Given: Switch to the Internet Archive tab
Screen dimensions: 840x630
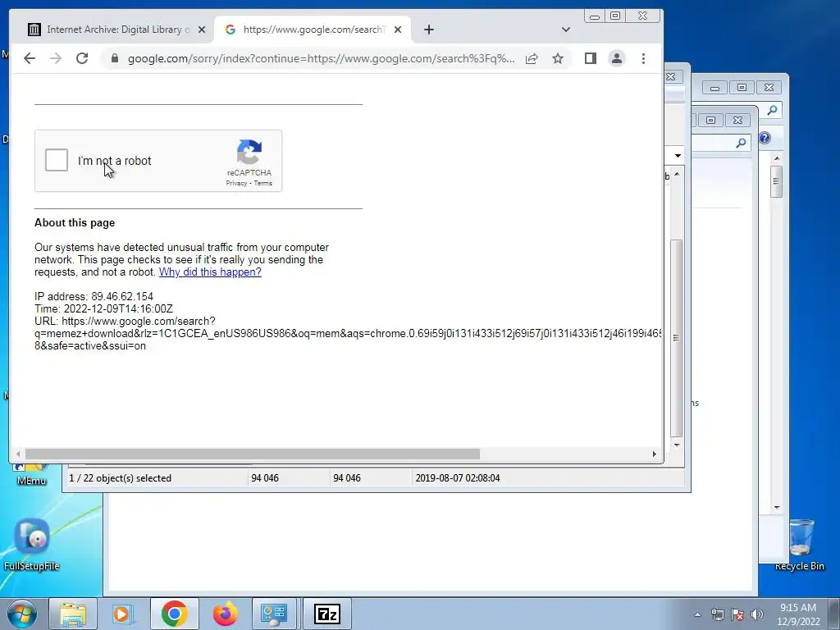Looking at the screenshot, I should [115, 30].
